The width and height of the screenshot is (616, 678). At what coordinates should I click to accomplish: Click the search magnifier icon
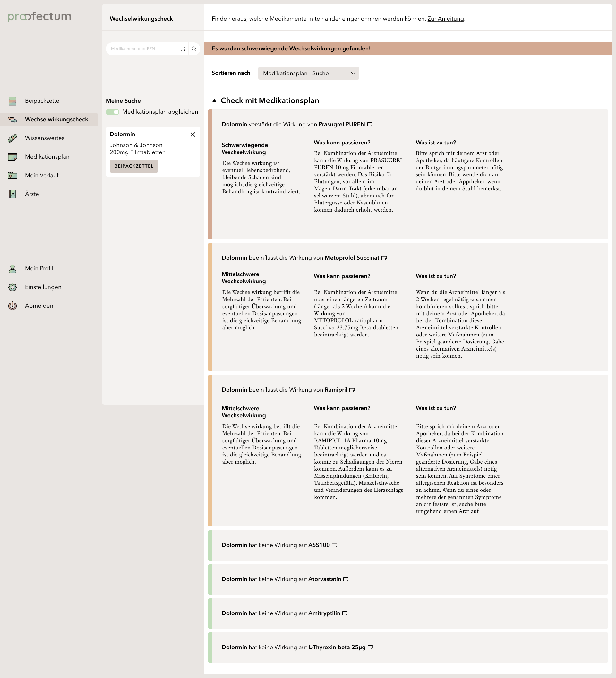194,49
